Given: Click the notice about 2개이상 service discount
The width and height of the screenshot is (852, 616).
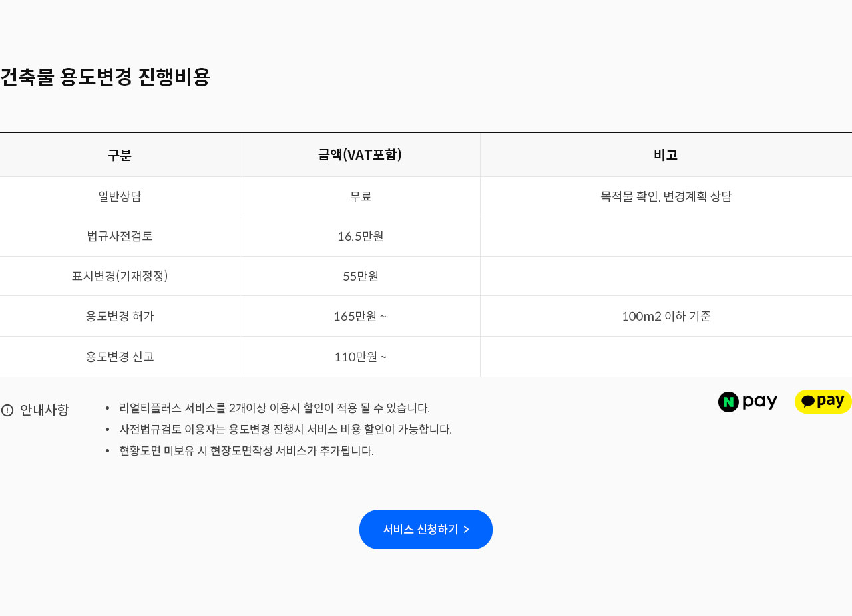Looking at the screenshot, I should click(x=274, y=408).
